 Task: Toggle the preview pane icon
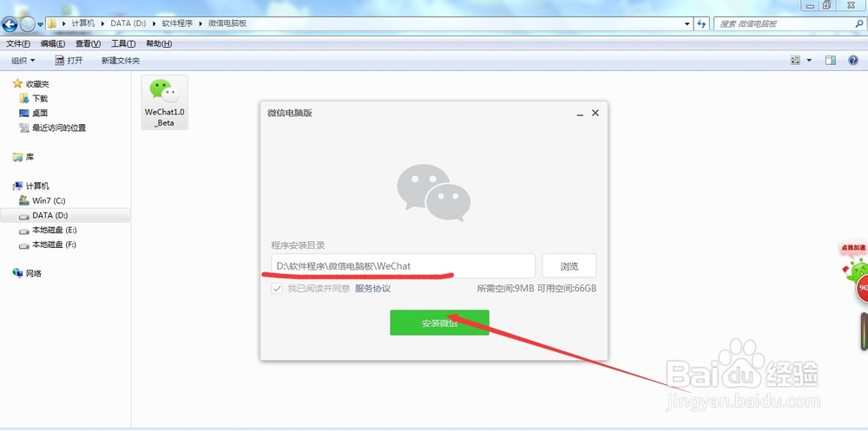point(830,61)
